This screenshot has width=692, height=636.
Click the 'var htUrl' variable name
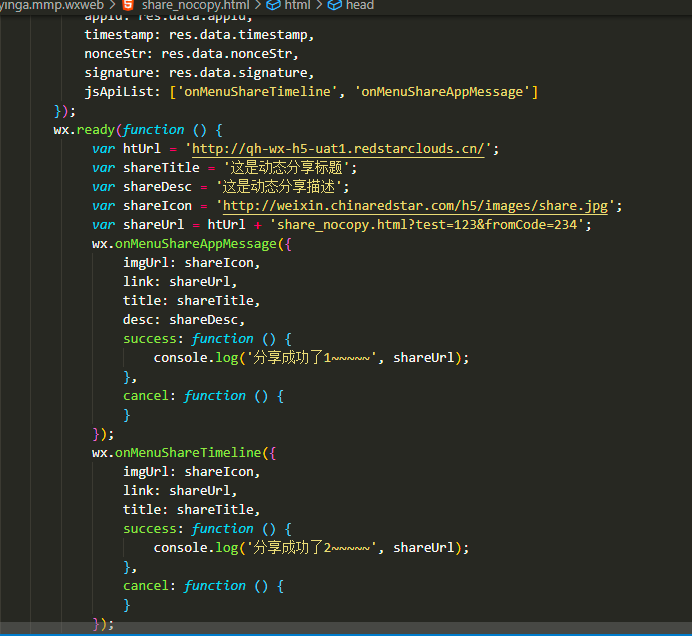[x=142, y=149]
